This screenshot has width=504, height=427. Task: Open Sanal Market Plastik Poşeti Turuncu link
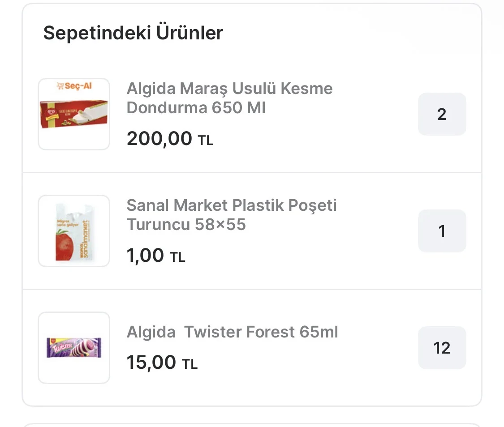coord(231,215)
